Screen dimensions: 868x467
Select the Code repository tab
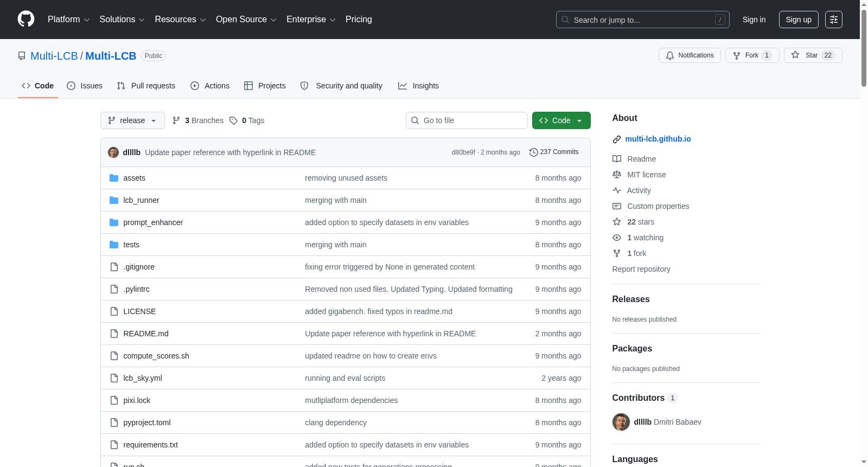[38, 86]
